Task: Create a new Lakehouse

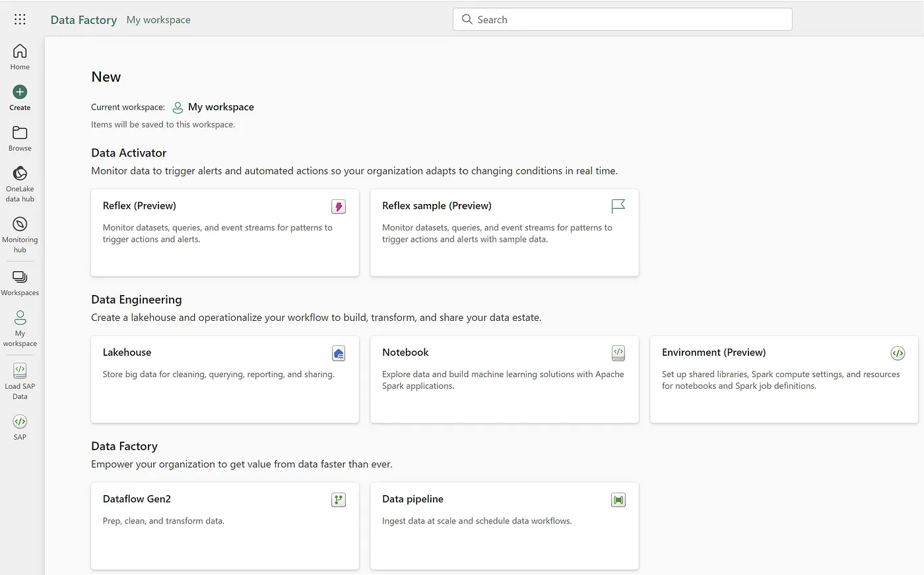Action: [x=225, y=379]
